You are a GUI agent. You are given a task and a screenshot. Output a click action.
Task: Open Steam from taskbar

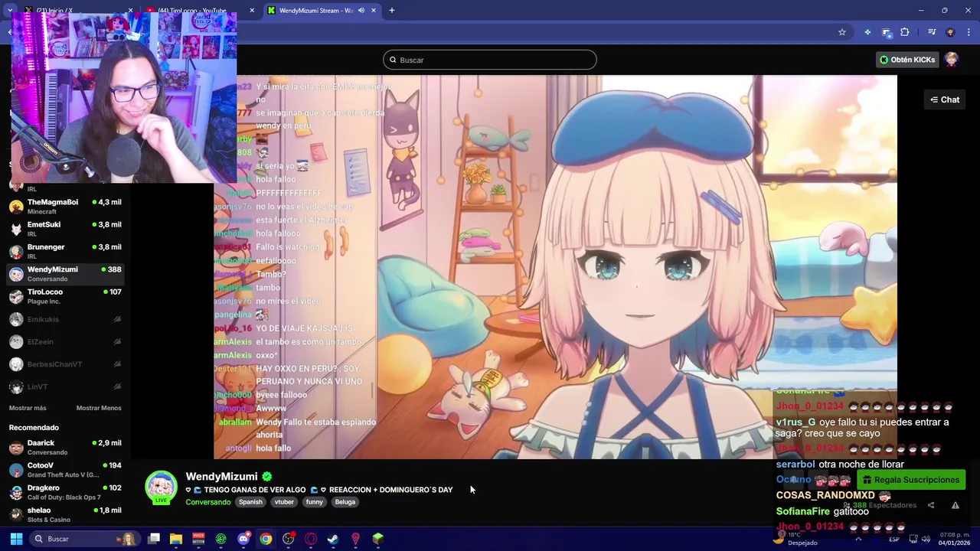click(333, 539)
